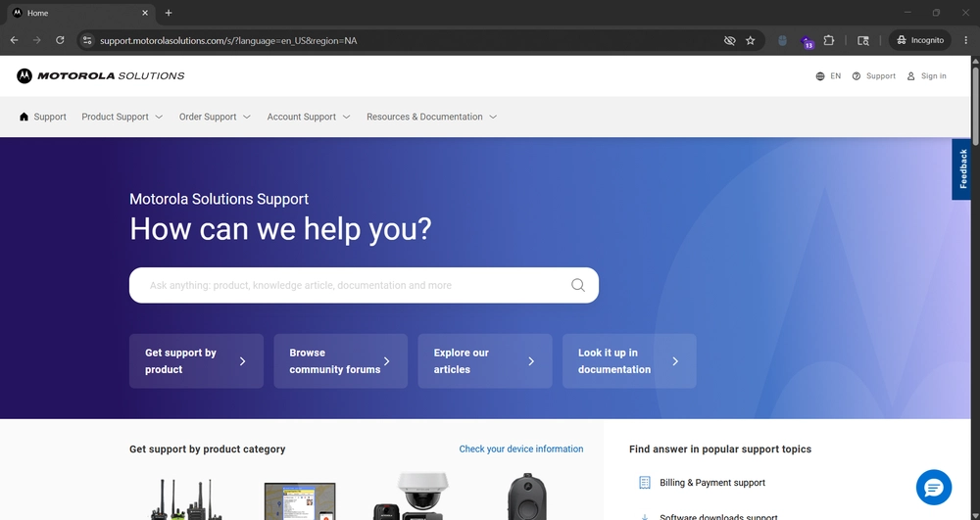Screen dimensions: 980x520
Task: Click the Billing & Payment document icon
Action: pyautogui.click(x=645, y=483)
